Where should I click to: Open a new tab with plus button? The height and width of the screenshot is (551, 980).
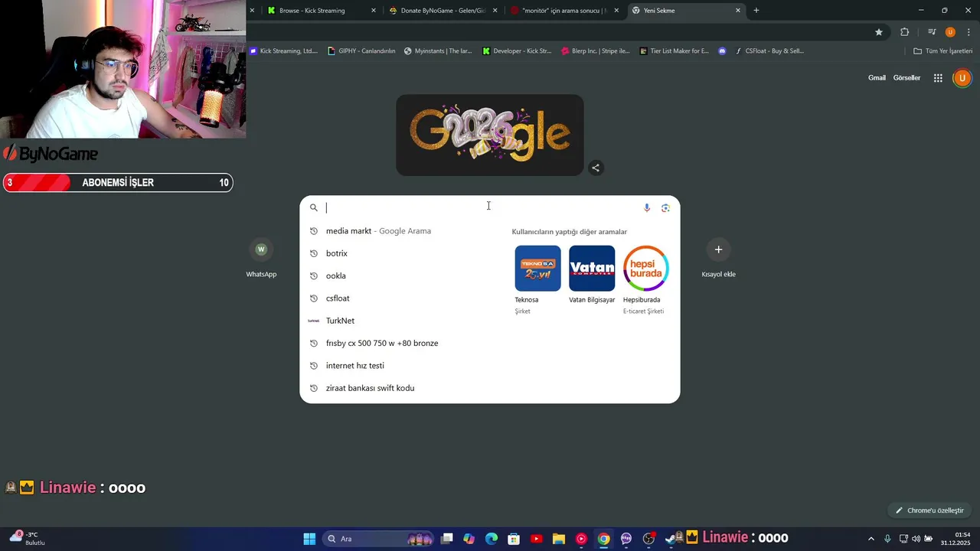(756, 11)
